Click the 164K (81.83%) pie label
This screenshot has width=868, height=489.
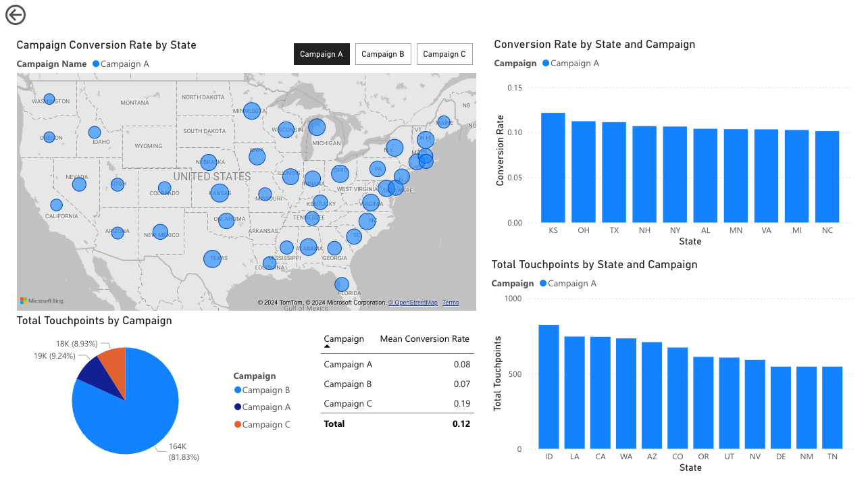coord(184,452)
